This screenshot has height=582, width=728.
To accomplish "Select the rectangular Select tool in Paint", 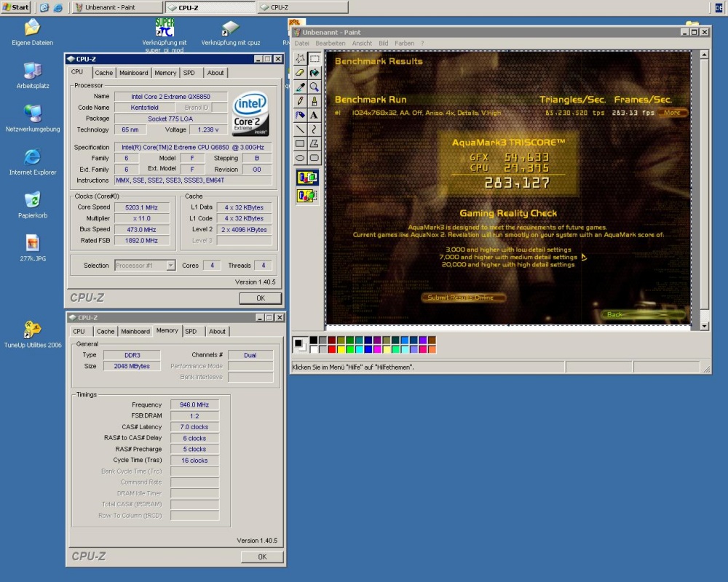I will [314, 58].
